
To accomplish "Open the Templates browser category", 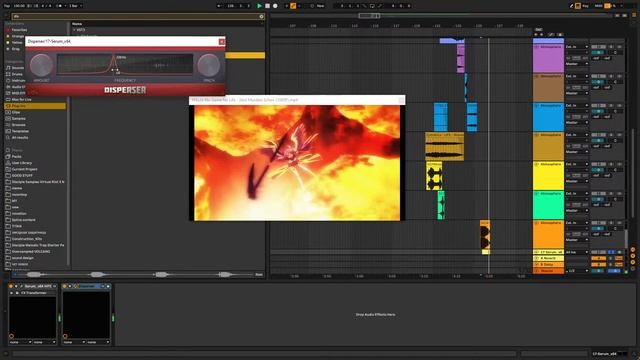I will point(20,131).
